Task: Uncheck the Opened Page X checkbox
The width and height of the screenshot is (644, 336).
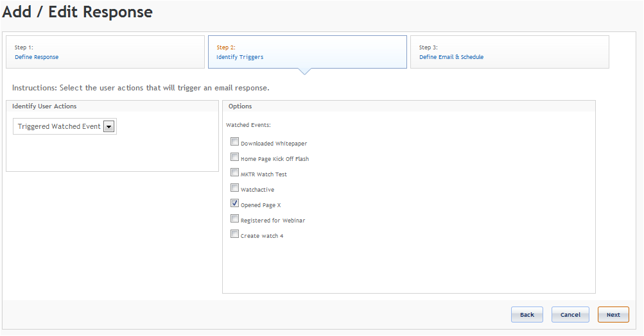Action: [x=234, y=203]
